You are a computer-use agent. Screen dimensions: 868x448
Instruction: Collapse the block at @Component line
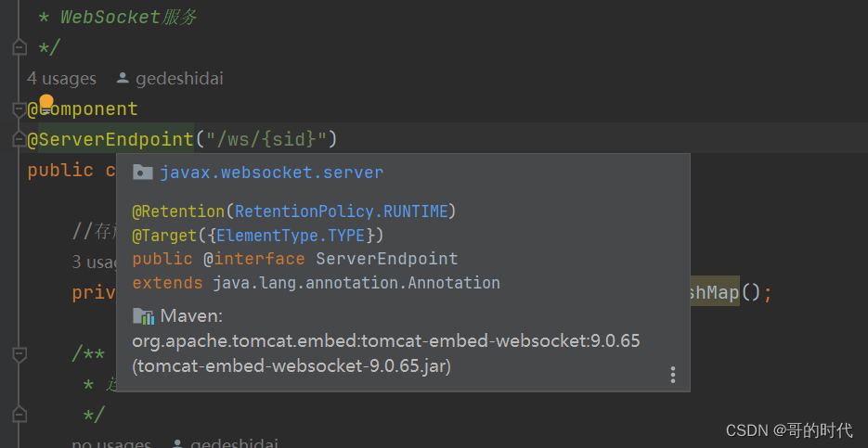coord(19,109)
